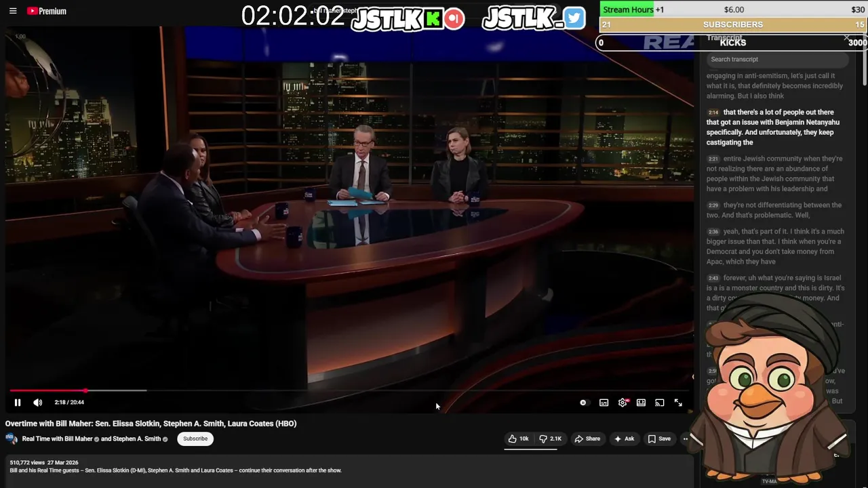Click the JSTLK Kick overlay logo

[397, 19]
